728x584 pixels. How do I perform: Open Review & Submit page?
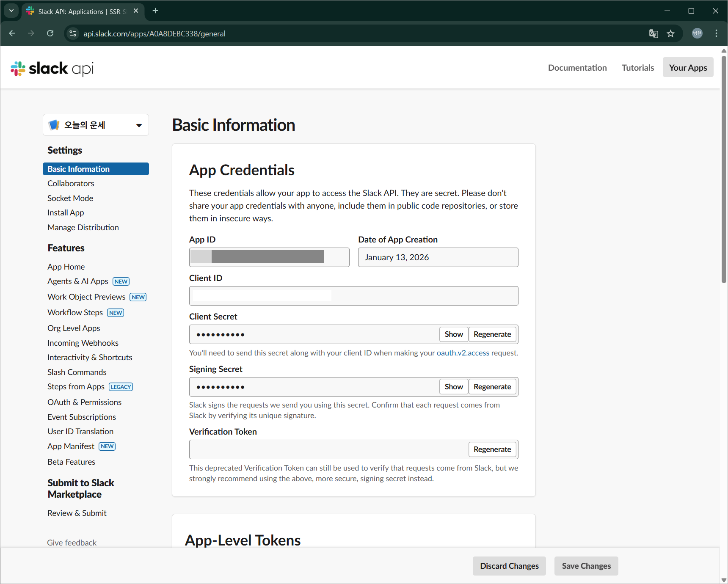point(77,513)
